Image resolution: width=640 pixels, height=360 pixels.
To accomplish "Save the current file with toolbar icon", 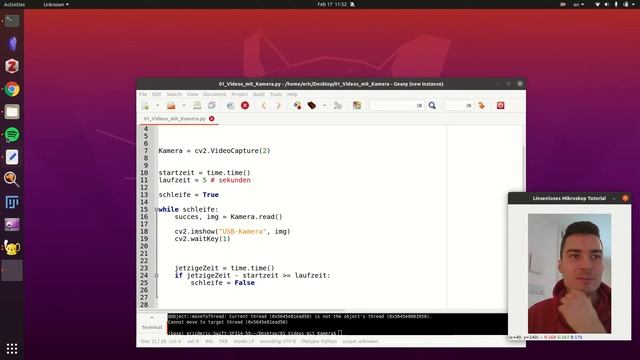I will (x=197, y=106).
